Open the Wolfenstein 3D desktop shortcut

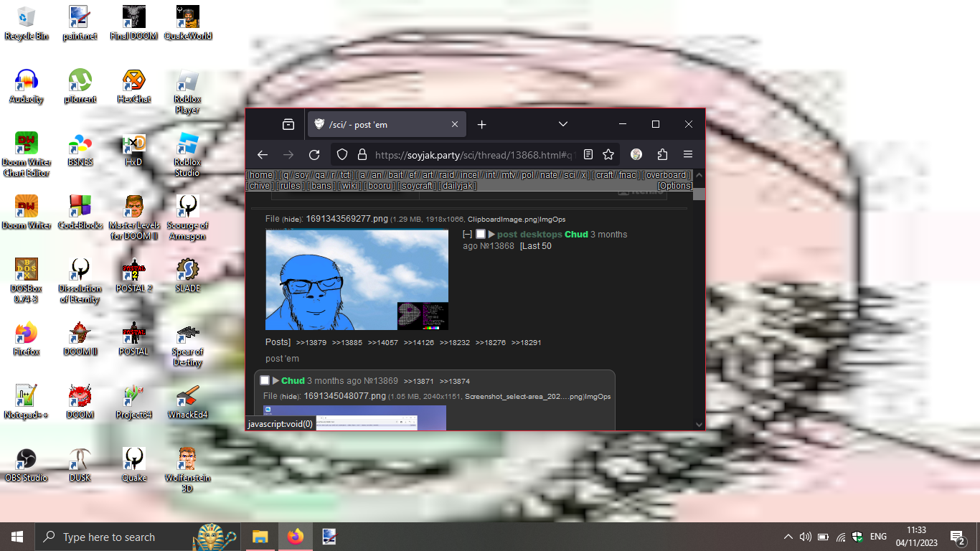click(187, 470)
